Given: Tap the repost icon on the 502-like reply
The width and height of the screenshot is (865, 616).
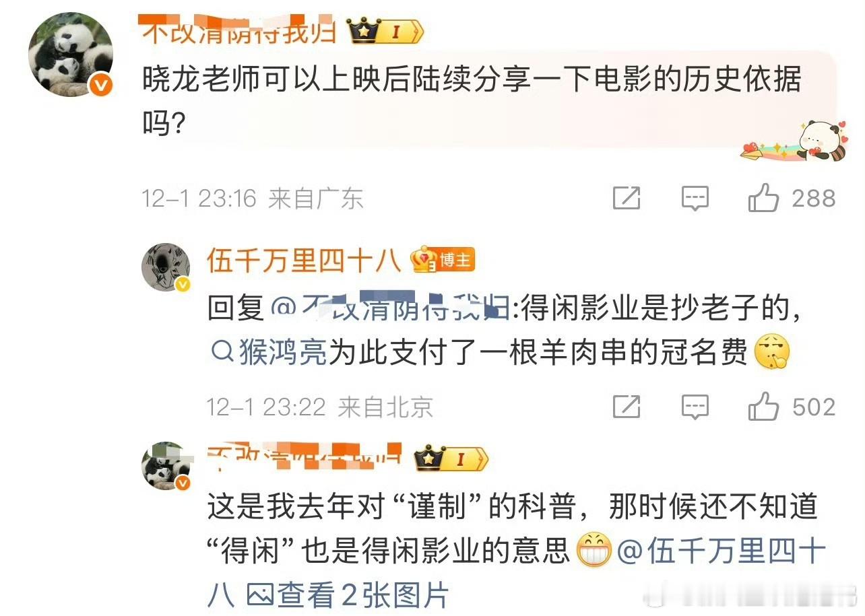Looking at the screenshot, I should point(627,407).
